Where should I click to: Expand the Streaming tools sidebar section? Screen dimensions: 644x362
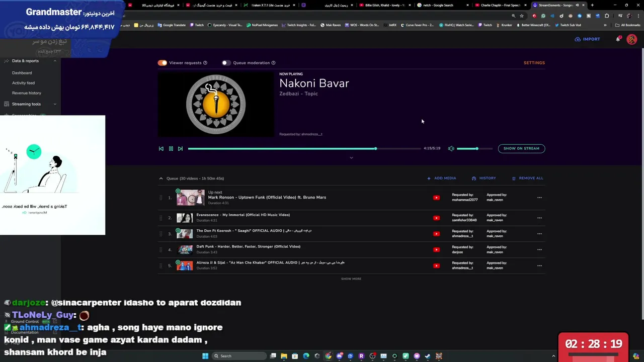(55, 104)
